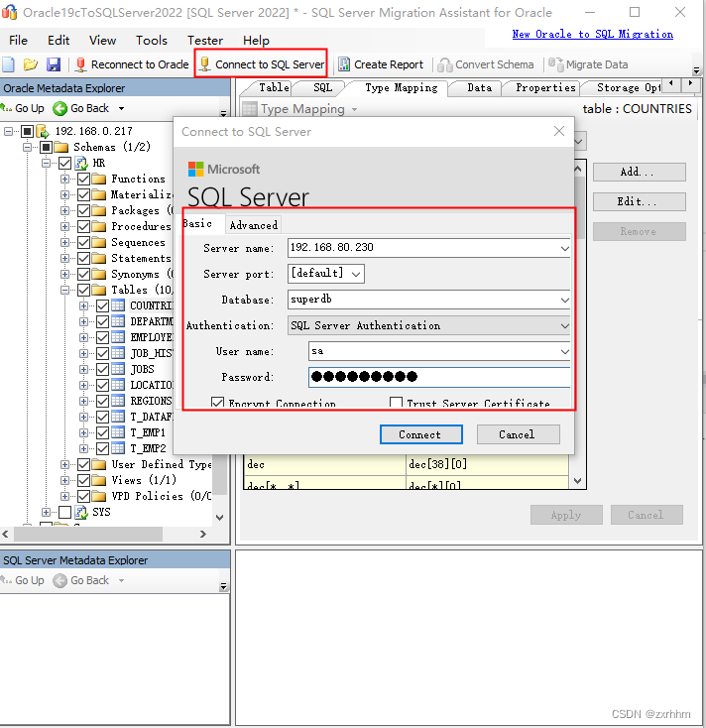
Task: Click Convert Schema toolbar button
Action: [x=486, y=64]
